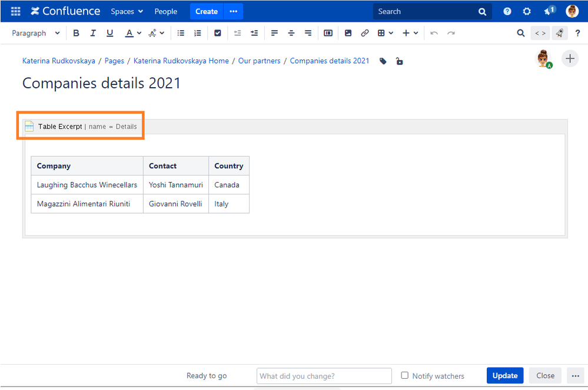This screenshot has height=390, width=588.
Task: Insert files and images
Action: pos(348,33)
